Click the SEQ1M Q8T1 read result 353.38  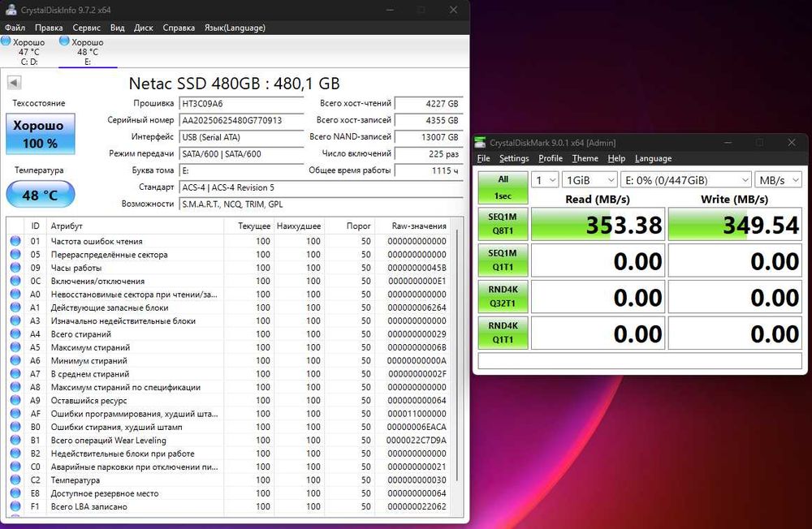[x=598, y=224]
